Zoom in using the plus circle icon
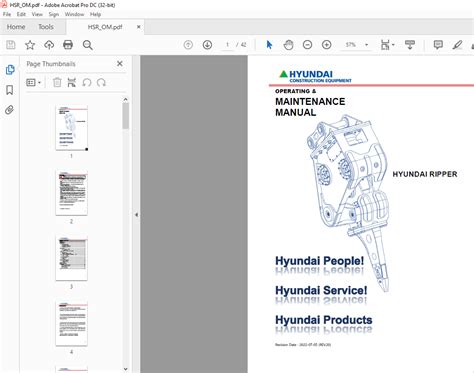This screenshot has height=373, width=474. [327, 45]
